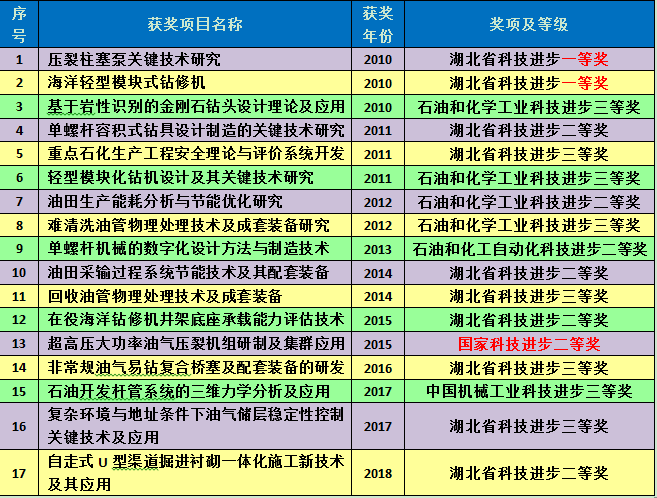The height and width of the screenshot is (498, 657).
Task: Click the 获奖年份 column header
Action: tap(378, 24)
